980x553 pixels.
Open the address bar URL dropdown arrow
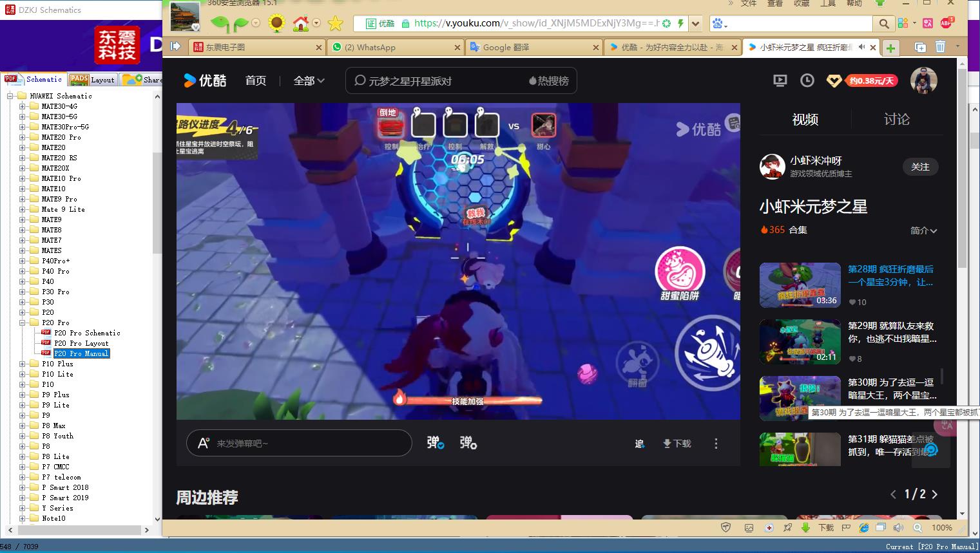(x=695, y=24)
